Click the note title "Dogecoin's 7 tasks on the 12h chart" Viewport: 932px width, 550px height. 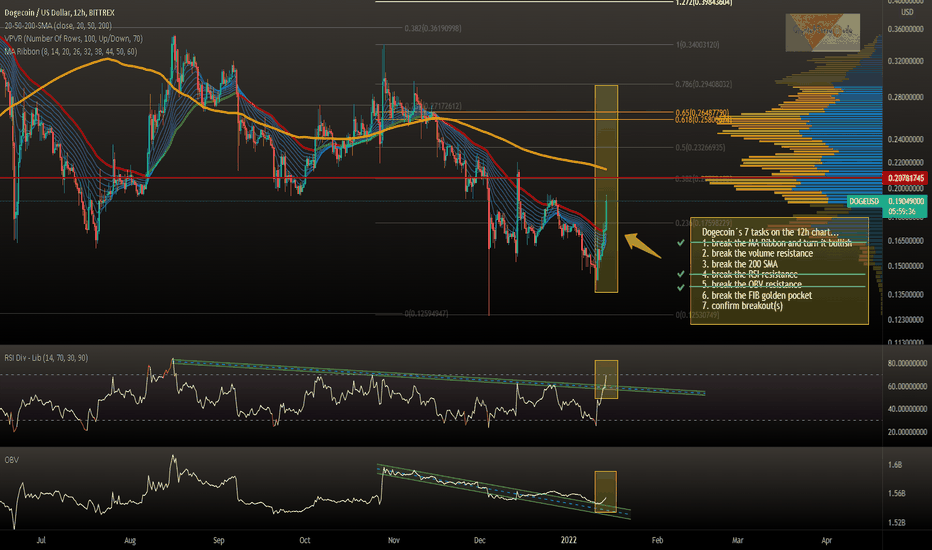[x=770, y=232]
